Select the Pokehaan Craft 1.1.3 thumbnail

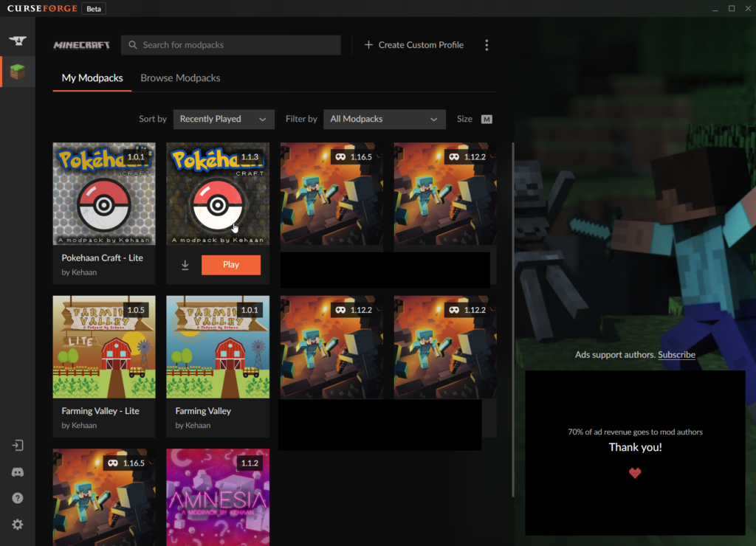click(x=218, y=194)
